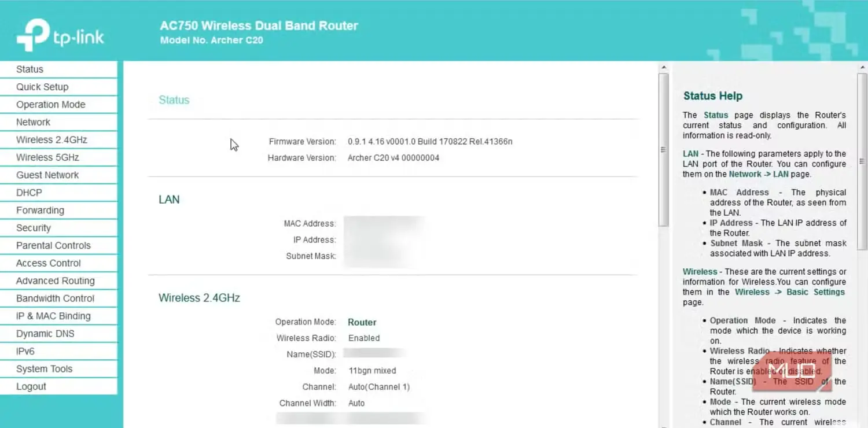The width and height of the screenshot is (868, 428).
Task: Click the firmware version value '0.9.1 4.16 v0001.0 Build'
Action: coord(430,142)
